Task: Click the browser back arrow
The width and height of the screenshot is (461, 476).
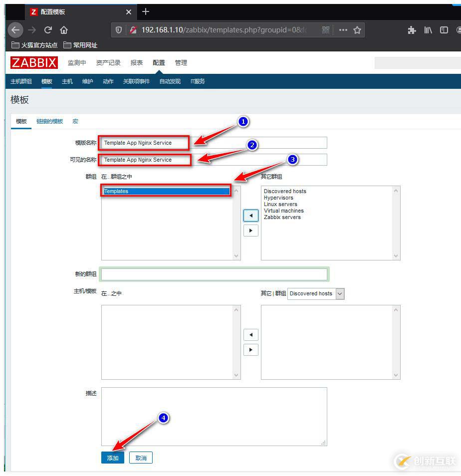Action: (15, 30)
